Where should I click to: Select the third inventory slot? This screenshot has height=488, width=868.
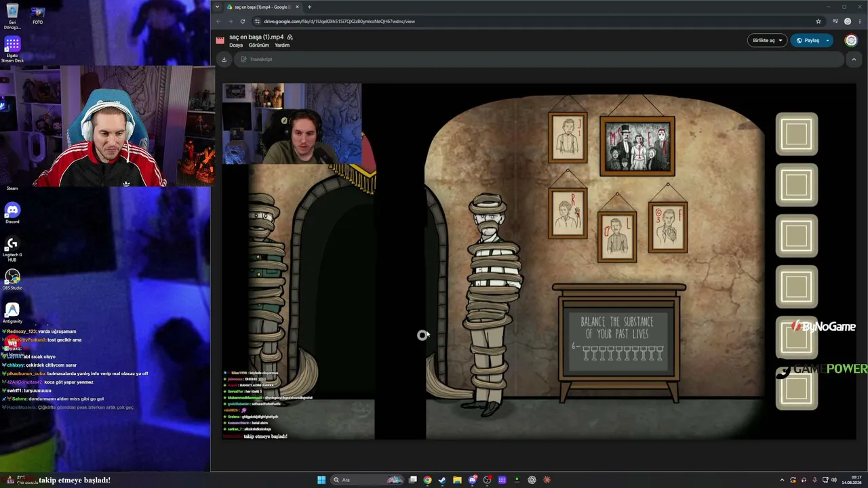click(797, 236)
